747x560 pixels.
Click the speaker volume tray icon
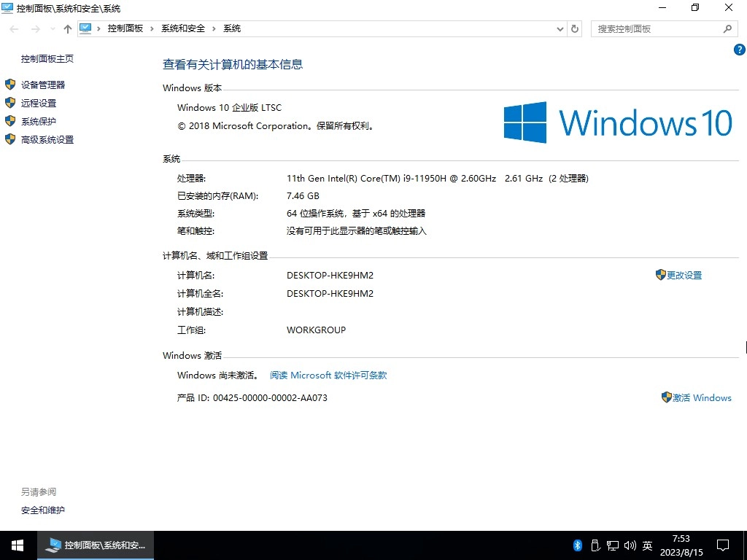click(630, 545)
